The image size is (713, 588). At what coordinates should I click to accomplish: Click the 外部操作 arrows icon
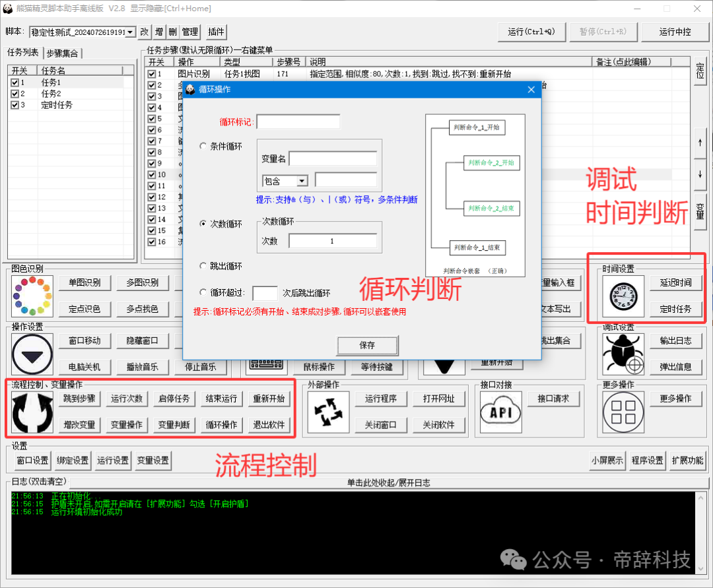[x=328, y=412]
